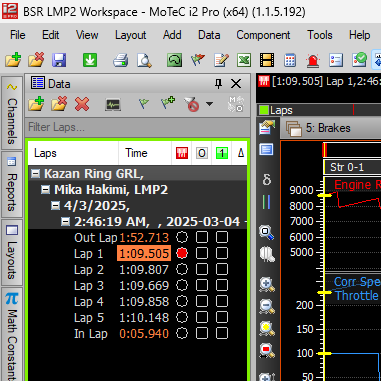Select Lap 2 as main lap radio
The width and height of the screenshot is (381, 381).
click(182, 270)
